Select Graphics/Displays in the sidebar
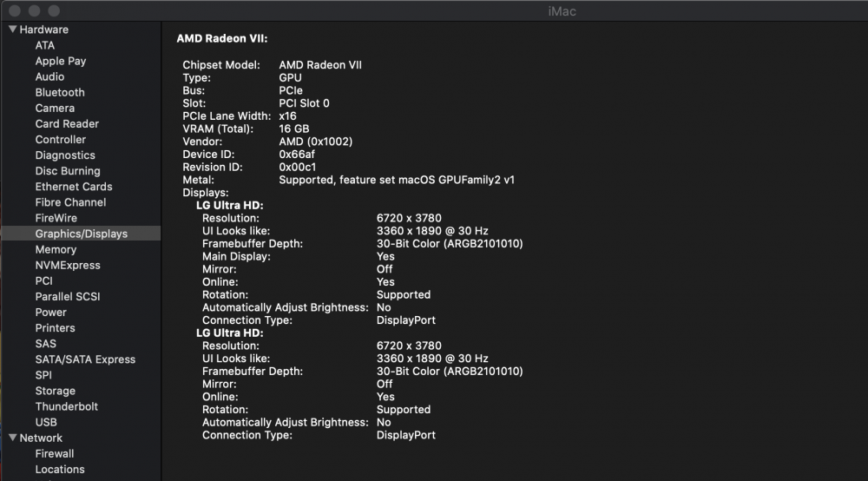Viewport: 868px width, 481px height. click(x=82, y=234)
